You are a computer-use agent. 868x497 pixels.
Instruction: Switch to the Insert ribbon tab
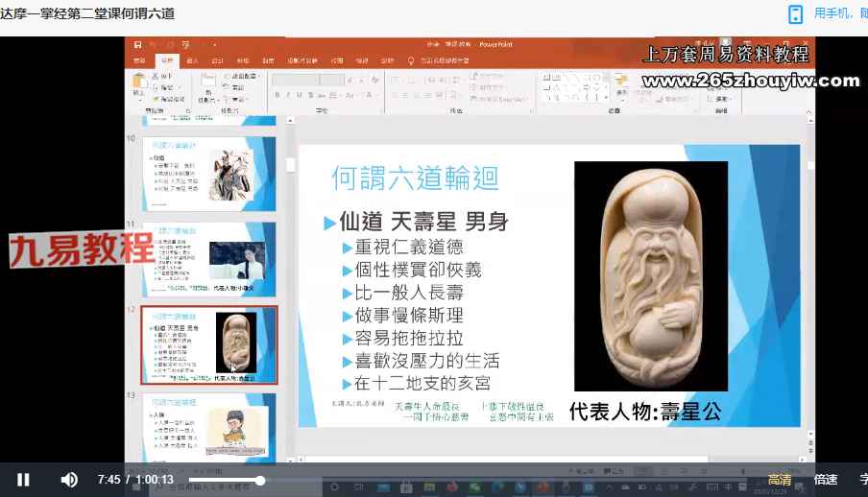[x=192, y=59]
